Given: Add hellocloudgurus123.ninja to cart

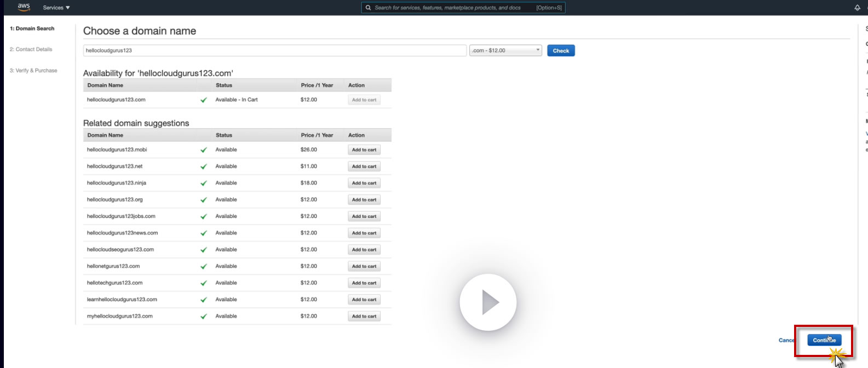Looking at the screenshot, I should pos(364,183).
